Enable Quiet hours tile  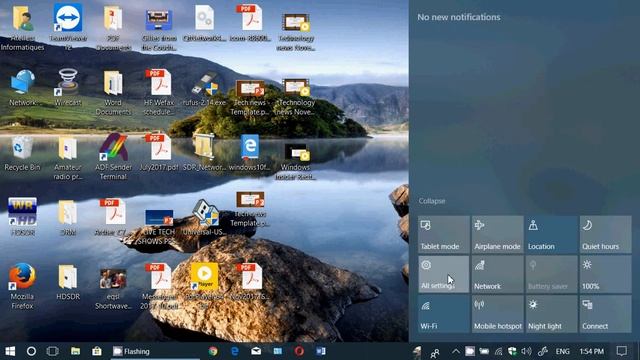pyautogui.click(x=605, y=235)
